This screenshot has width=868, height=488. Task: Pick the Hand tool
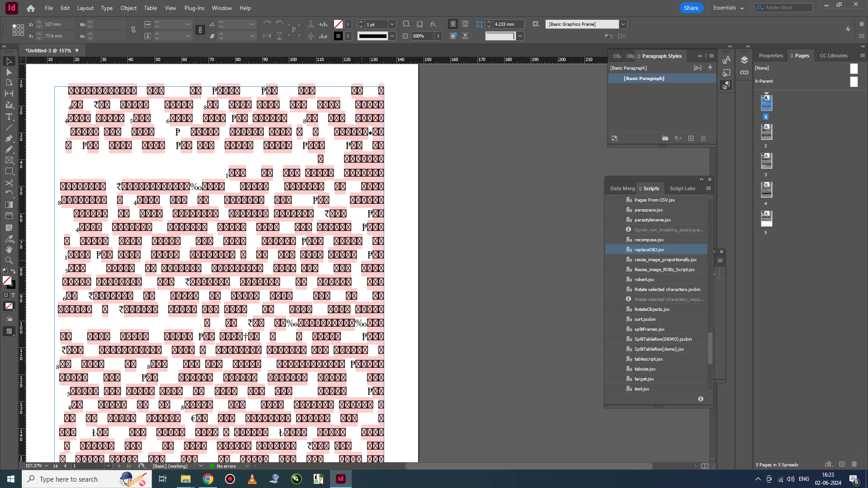click(x=9, y=249)
